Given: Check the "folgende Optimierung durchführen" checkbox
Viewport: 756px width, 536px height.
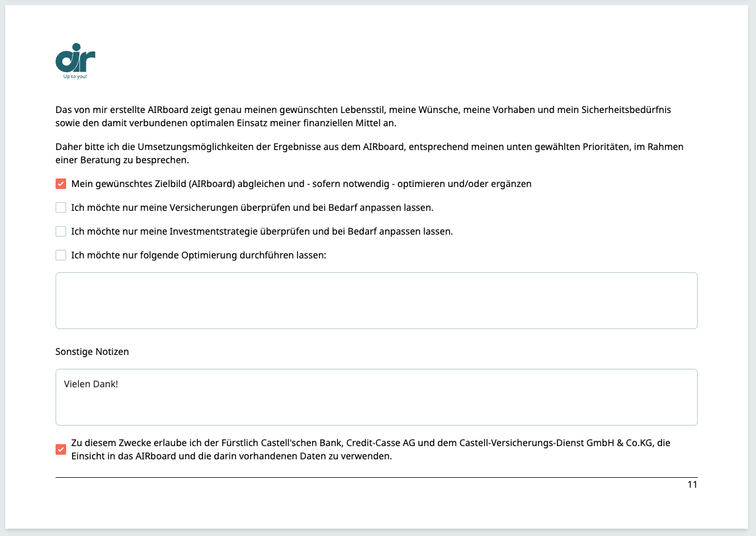Looking at the screenshot, I should 61,255.
